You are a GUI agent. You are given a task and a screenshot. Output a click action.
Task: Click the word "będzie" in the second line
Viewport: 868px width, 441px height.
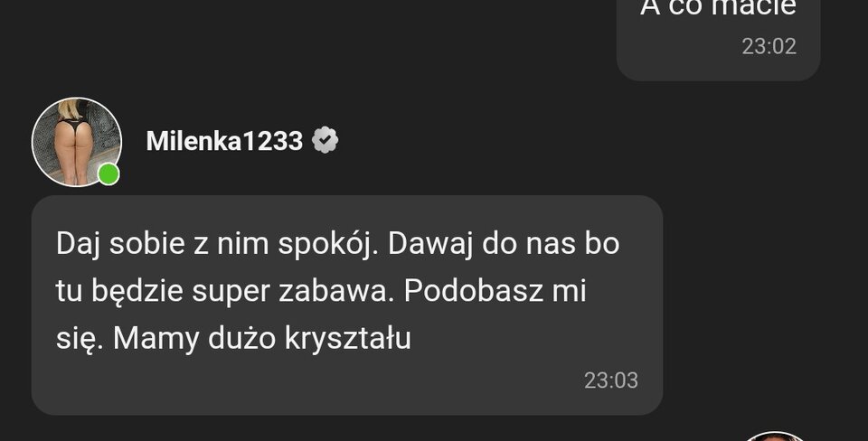pos(137,292)
